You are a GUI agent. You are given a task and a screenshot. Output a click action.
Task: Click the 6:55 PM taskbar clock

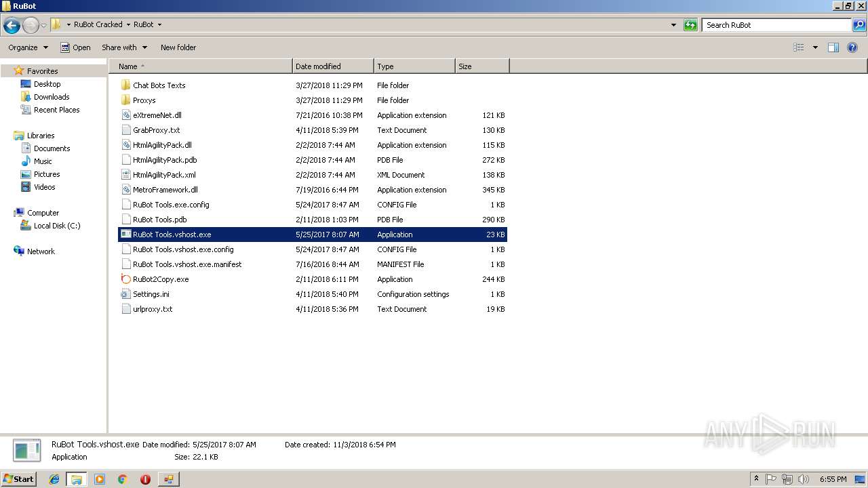[x=833, y=479]
